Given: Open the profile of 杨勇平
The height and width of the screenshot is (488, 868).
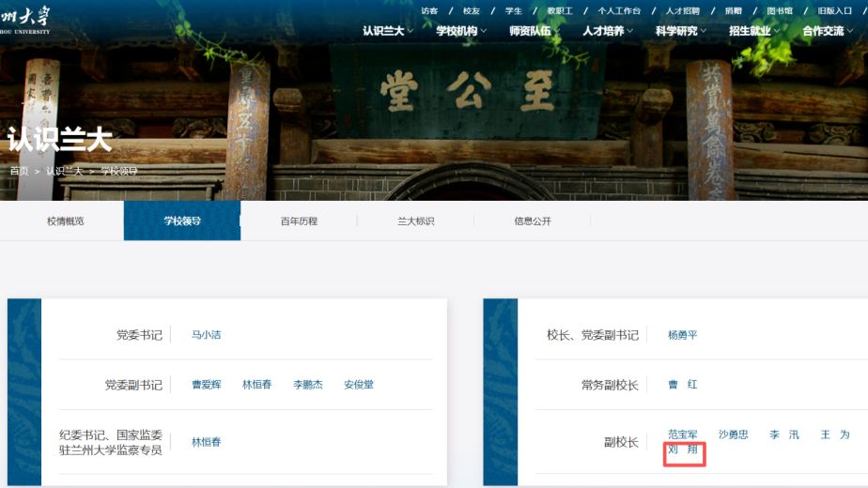Looking at the screenshot, I should click(683, 335).
